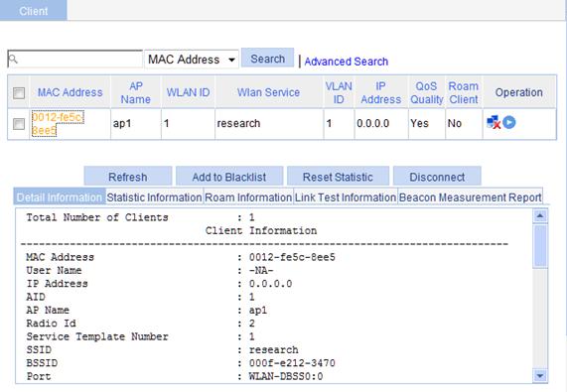Sort by the QoS Quality column header
Screen dimensions: 567x392
coord(426,93)
